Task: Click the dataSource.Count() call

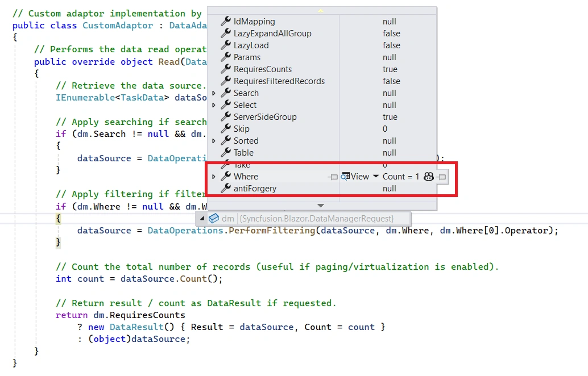Action: 169,279
